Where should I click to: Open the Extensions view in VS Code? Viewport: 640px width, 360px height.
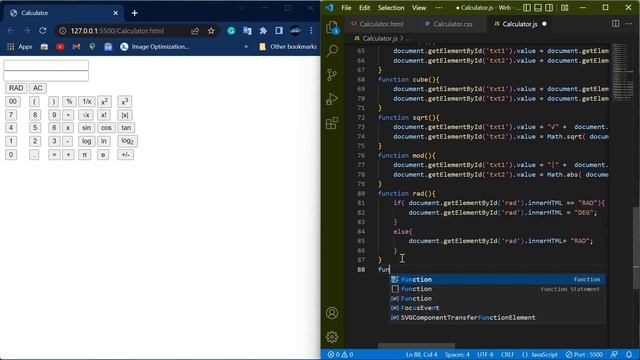(332, 123)
